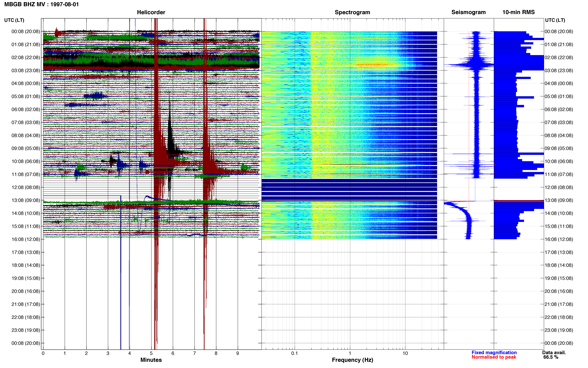
Task: Click the 'Fixed magnification' legend text
Action: tap(494, 353)
